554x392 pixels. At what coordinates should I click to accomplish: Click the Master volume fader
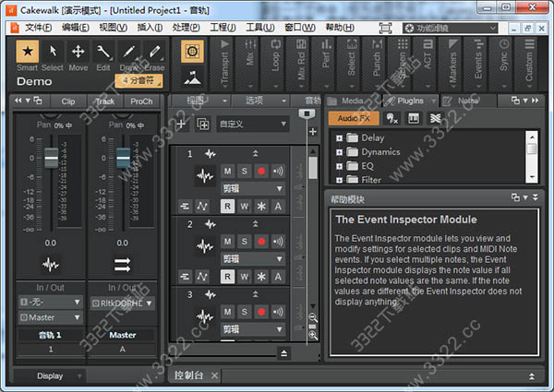click(124, 158)
